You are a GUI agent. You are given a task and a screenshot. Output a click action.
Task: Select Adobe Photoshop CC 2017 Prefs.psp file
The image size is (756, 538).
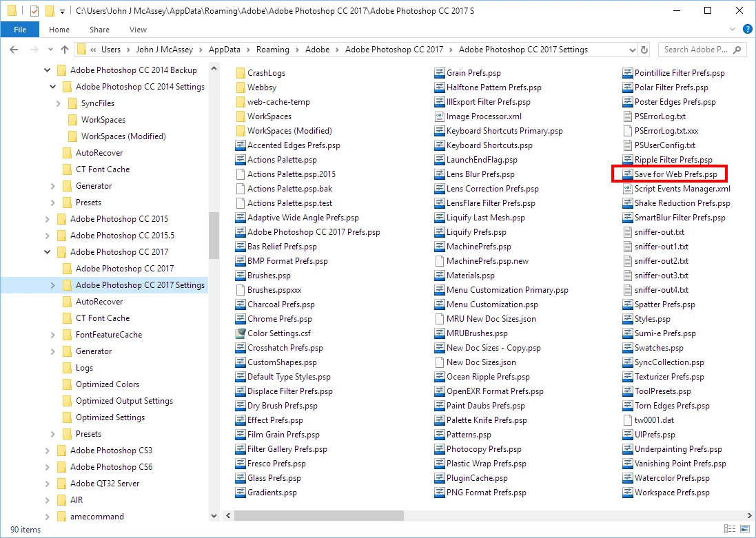coord(307,232)
